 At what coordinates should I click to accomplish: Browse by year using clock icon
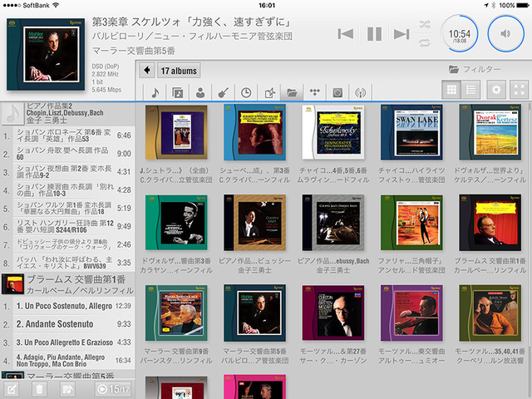point(246,92)
